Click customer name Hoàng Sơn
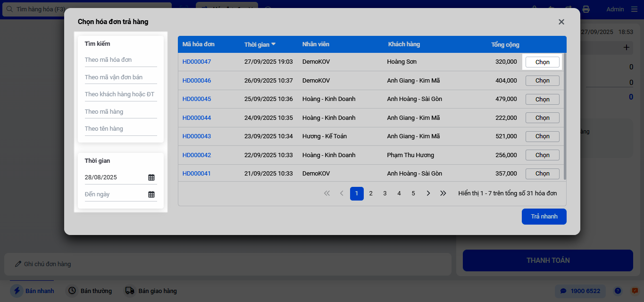The image size is (644, 302). click(401, 62)
